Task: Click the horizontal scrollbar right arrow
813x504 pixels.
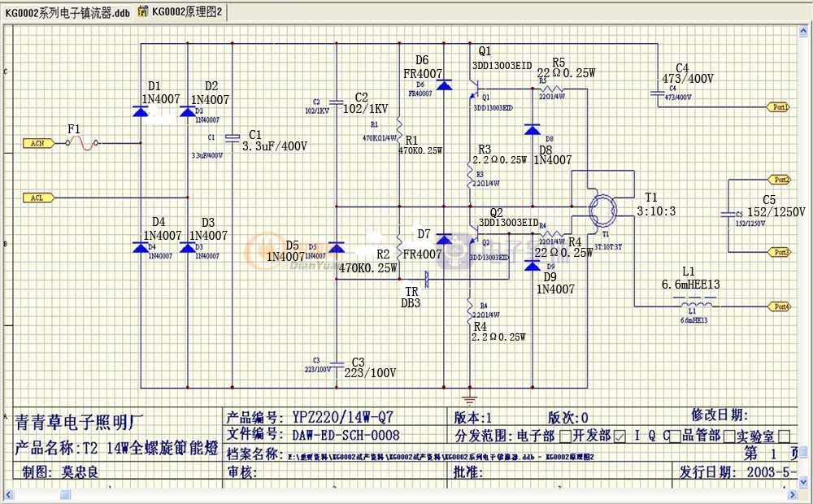Action: [x=792, y=495]
